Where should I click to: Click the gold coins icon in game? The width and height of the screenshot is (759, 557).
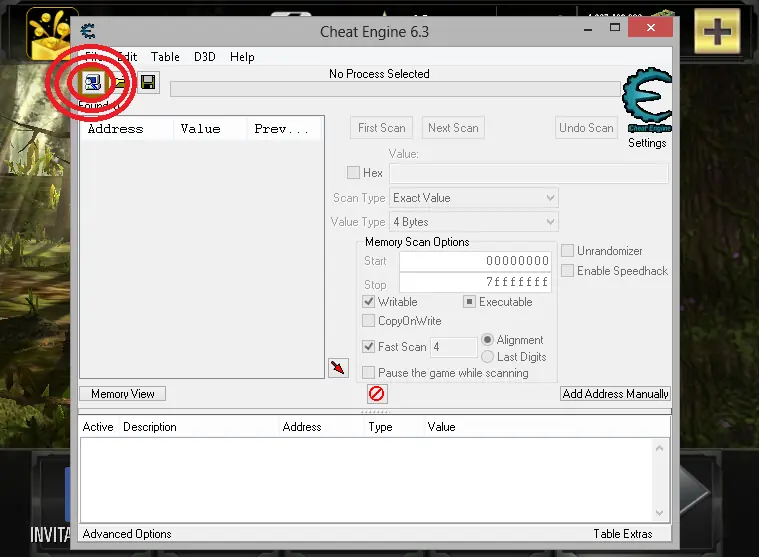51,34
